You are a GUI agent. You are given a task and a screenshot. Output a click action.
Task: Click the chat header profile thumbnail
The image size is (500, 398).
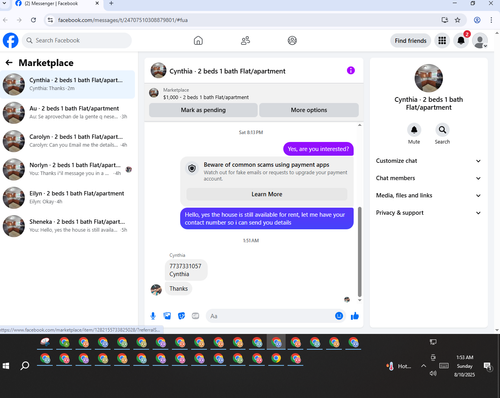click(158, 70)
